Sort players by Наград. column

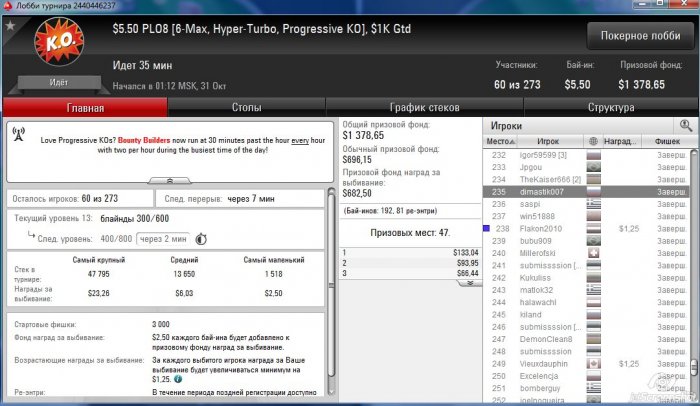coord(621,141)
